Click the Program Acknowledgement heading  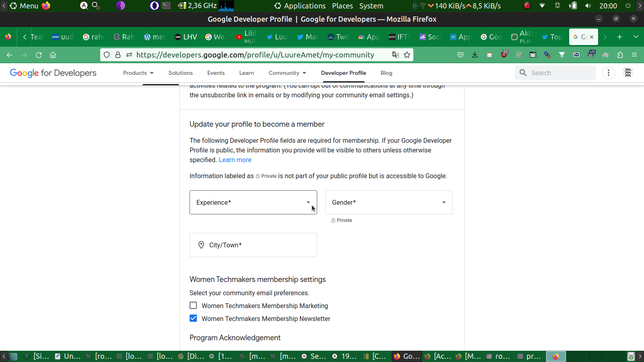pos(235,338)
